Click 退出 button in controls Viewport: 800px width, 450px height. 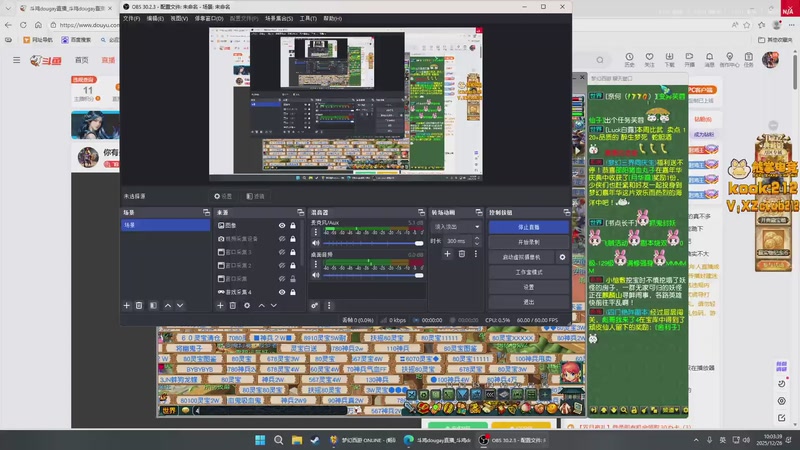click(529, 302)
